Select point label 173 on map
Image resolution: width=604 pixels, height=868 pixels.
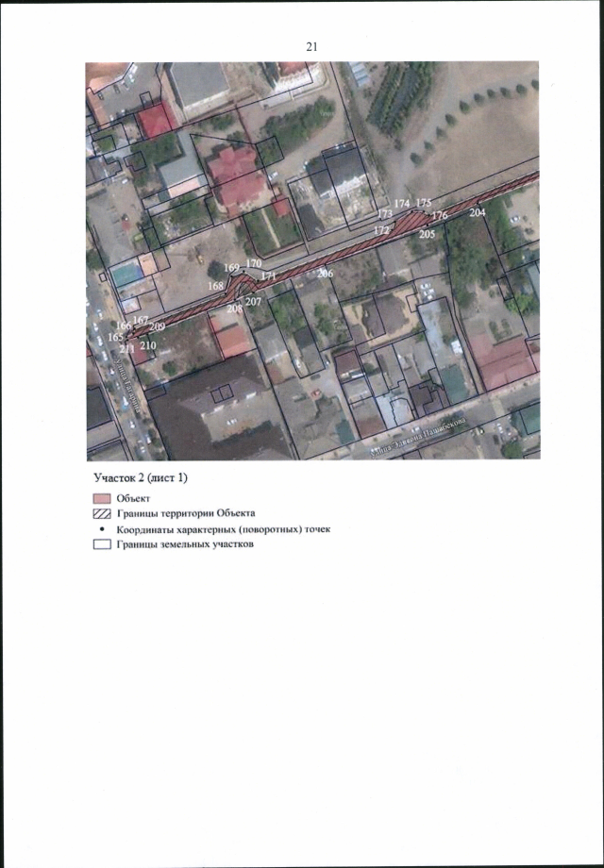385,213
